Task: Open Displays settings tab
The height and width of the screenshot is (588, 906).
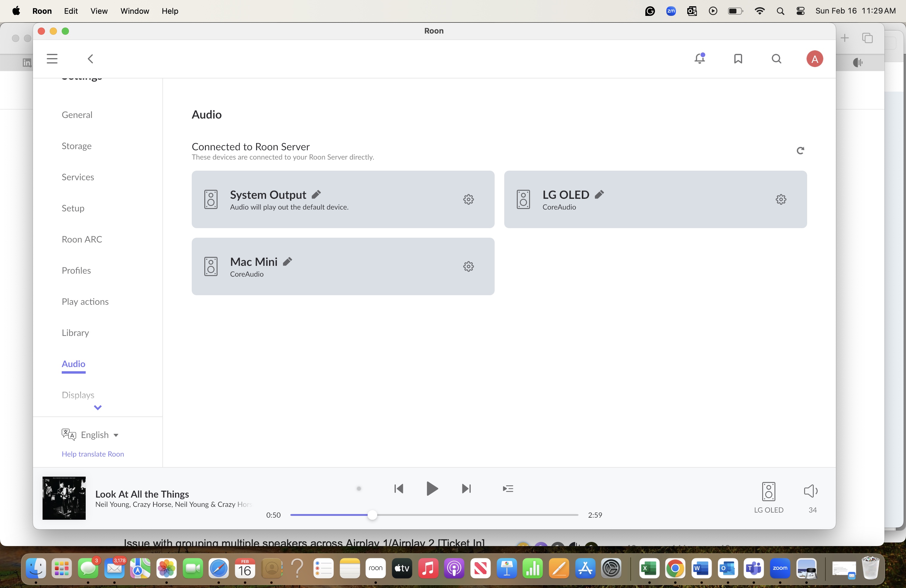Action: coord(78,395)
